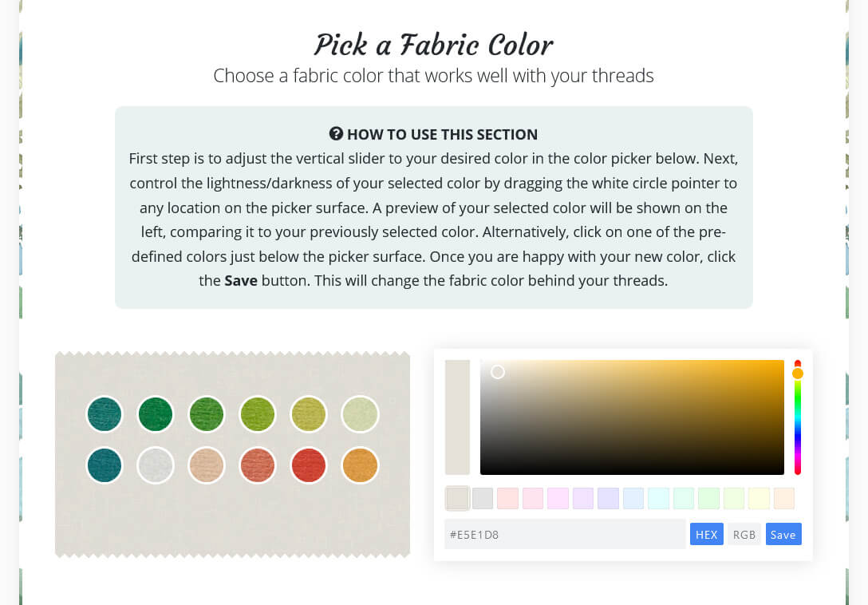Choose the light gray thread circle
The height and width of the screenshot is (605, 868).
pos(156,465)
